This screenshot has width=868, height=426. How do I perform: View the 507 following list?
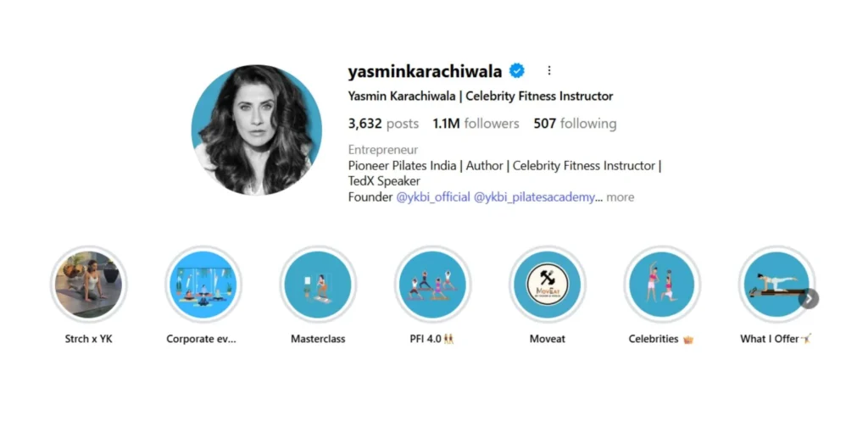click(x=575, y=124)
